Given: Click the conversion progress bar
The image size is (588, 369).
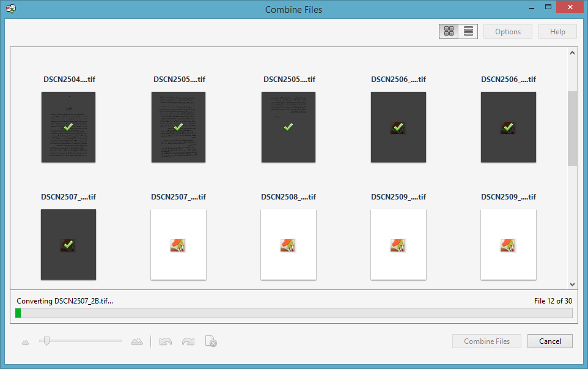Looking at the screenshot, I should (293, 313).
